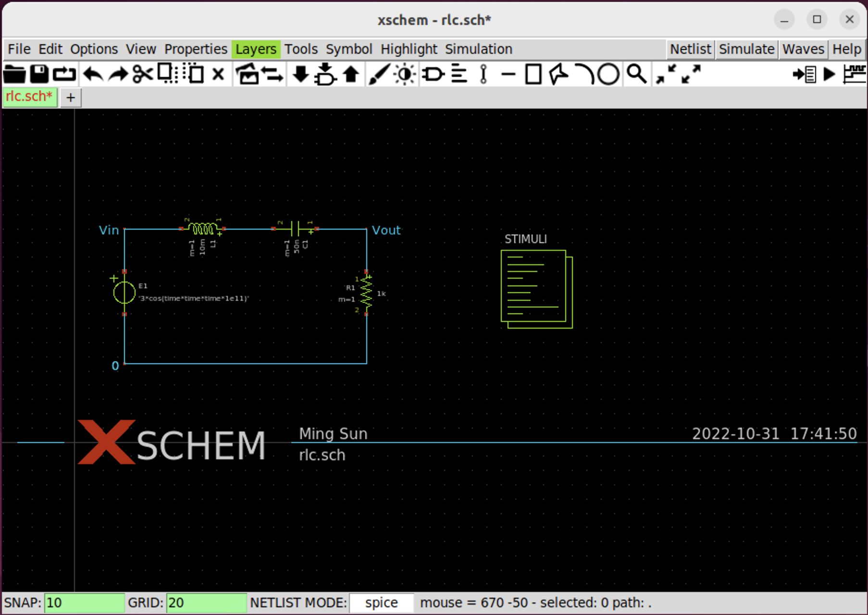This screenshot has width=868, height=615.
Task: Open the Help menu button
Action: [x=847, y=49]
